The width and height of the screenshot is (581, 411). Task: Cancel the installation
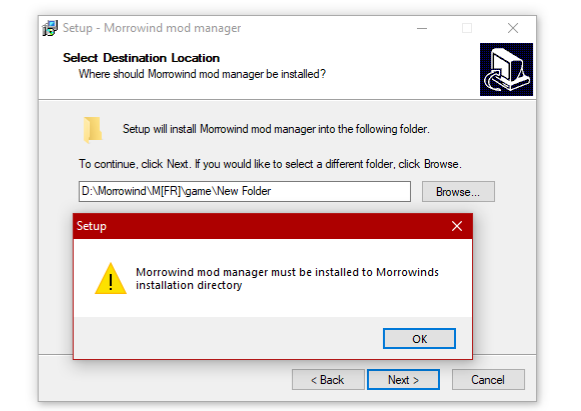[x=488, y=379]
